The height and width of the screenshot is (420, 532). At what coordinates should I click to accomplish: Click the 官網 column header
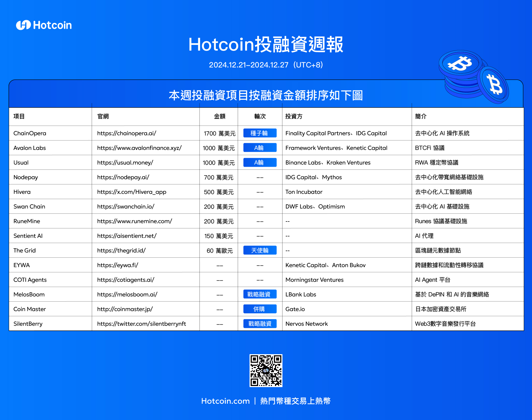click(x=103, y=116)
